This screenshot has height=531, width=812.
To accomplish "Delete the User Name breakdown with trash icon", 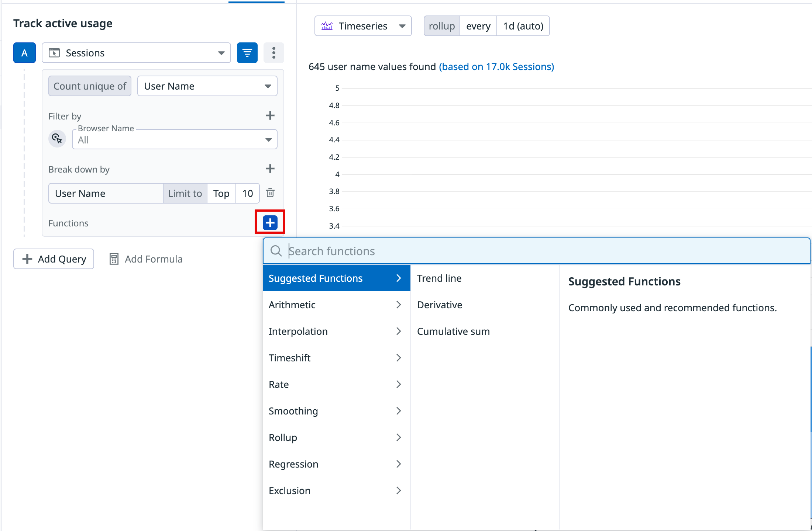I will 270,193.
